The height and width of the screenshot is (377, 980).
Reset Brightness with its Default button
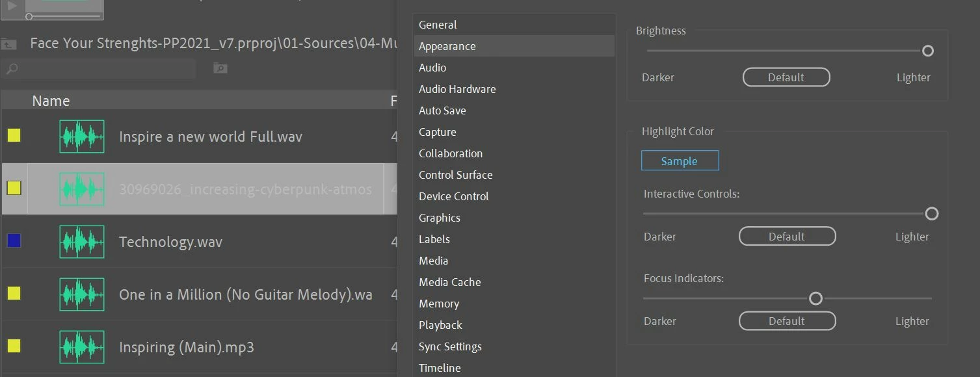[786, 77]
